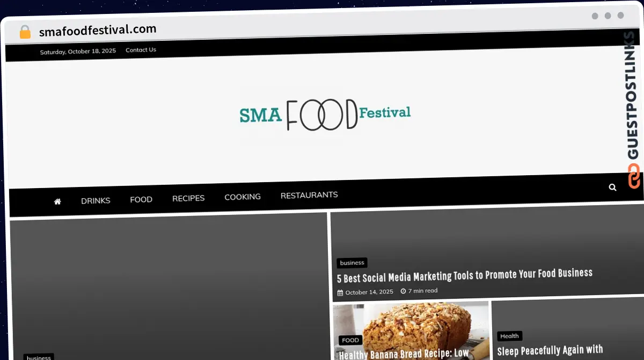Image resolution: width=644 pixels, height=360 pixels.
Task: Click the calendar icon beside October 14, 2025
Action: click(x=340, y=293)
